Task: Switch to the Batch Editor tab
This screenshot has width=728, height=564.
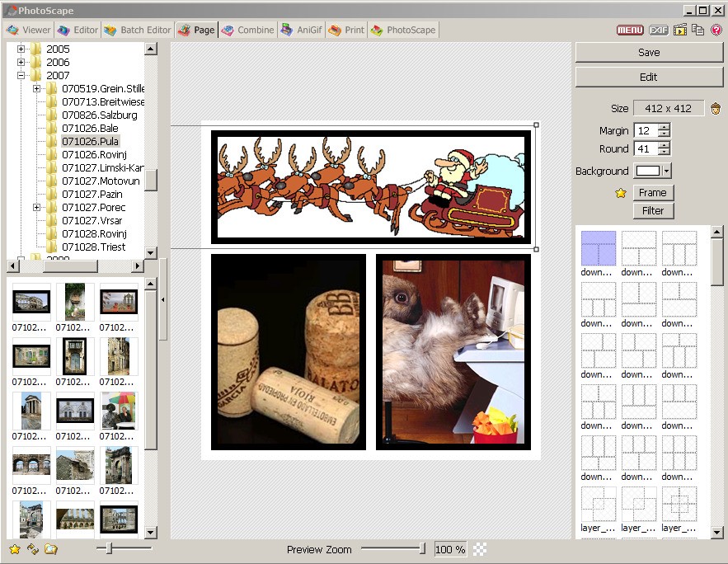Action: tap(138, 31)
